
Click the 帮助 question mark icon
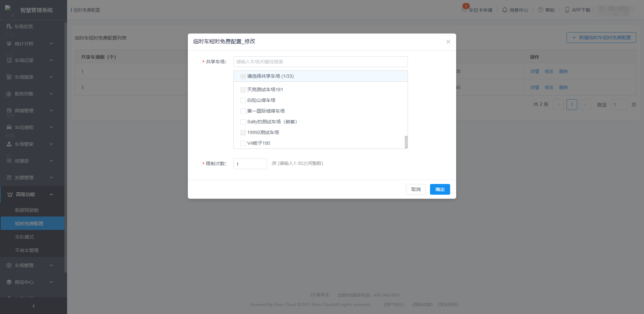click(541, 10)
